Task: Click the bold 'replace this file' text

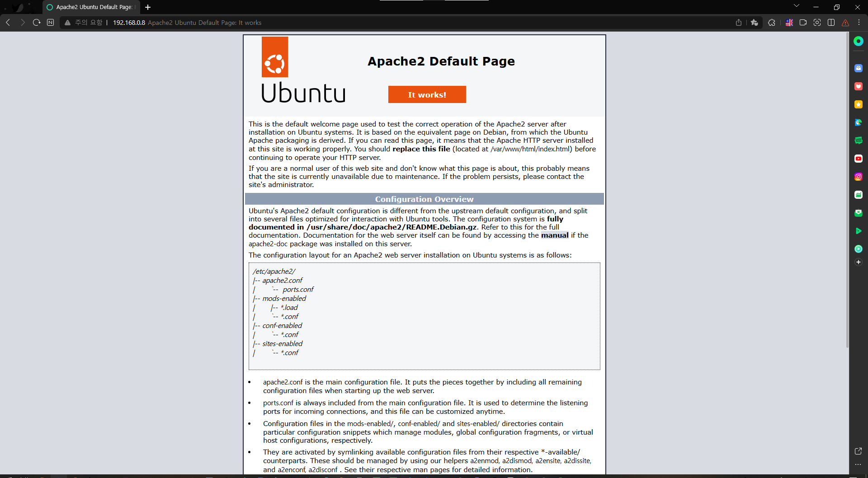Action: [421, 149]
